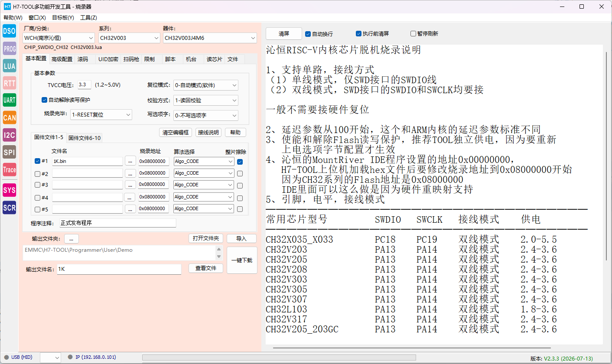Open the SCR screen icon
Image resolution: width=612 pixels, height=364 pixels.
tap(9, 208)
